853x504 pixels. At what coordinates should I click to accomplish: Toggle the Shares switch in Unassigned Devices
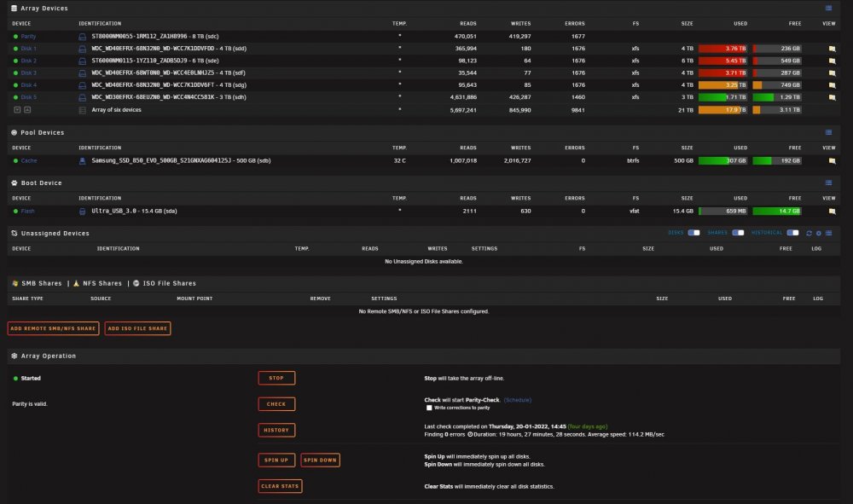click(x=738, y=233)
